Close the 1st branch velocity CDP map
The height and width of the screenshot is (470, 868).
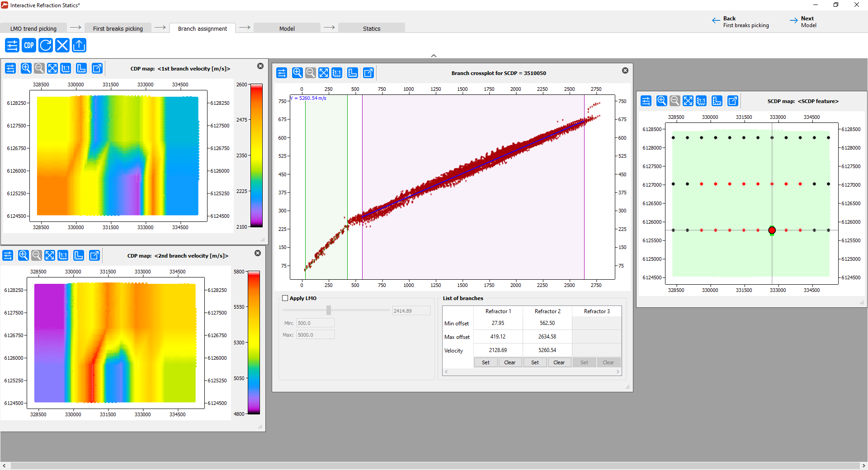(x=260, y=66)
